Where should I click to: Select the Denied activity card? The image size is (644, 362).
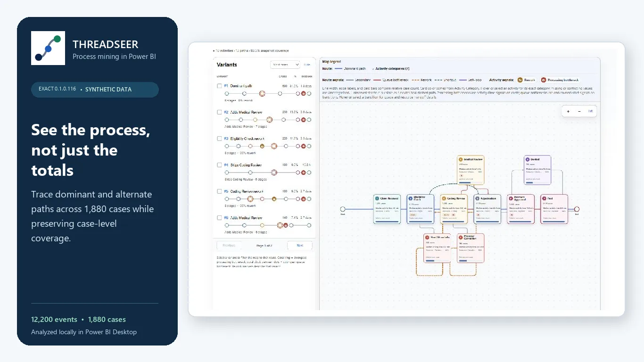(x=537, y=170)
